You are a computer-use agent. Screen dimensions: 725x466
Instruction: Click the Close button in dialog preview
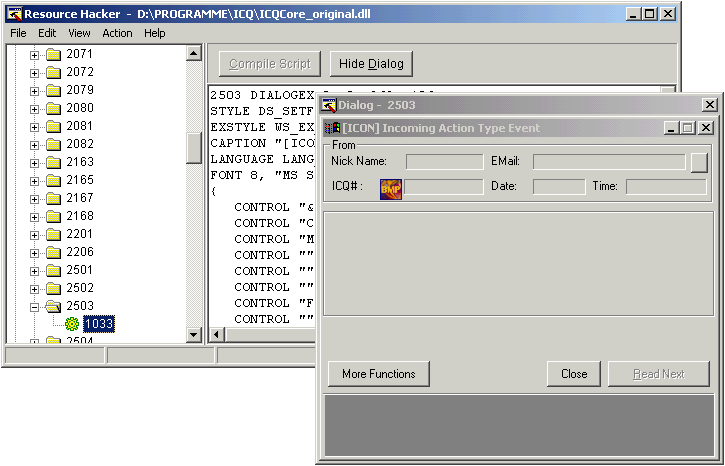click(574, 374)
